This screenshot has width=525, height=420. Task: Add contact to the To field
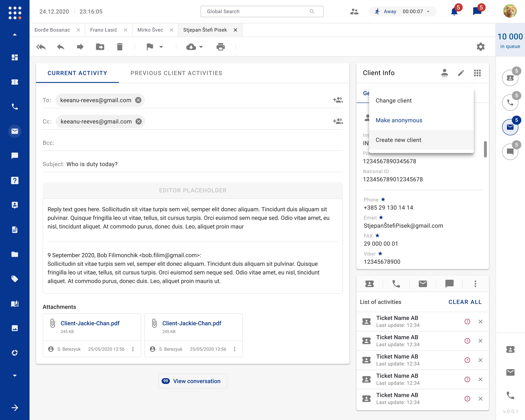[338, 100]
